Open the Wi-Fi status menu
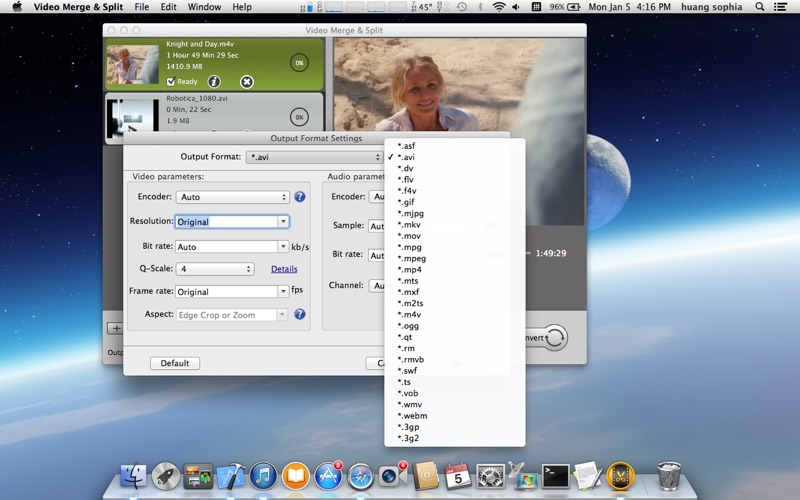The image size is (800, 500). (498, 7)
